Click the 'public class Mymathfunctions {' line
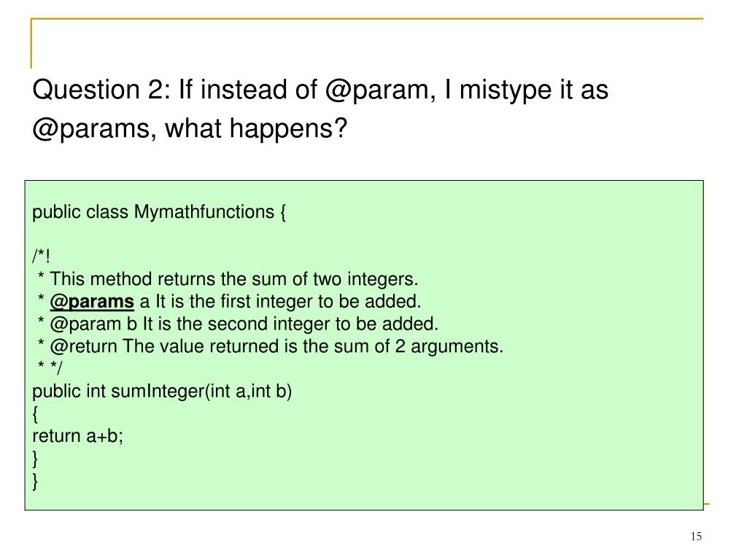This screenshot has width=747, height=560. [x=158, y=212]
